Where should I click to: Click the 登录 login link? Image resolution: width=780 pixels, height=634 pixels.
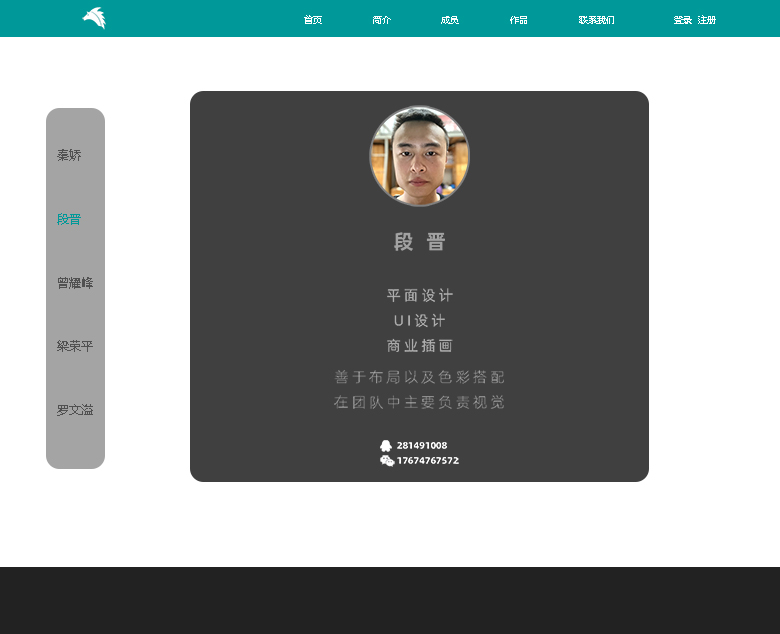[683, 20]
